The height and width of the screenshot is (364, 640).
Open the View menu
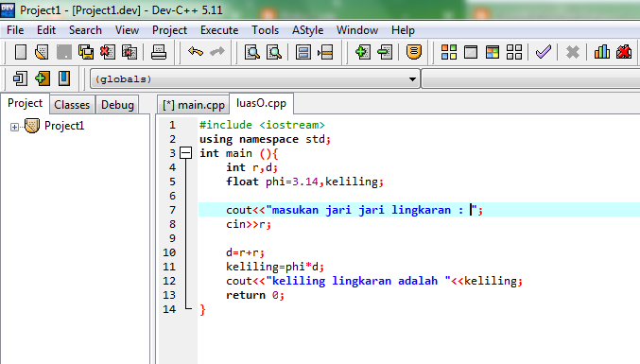tap(127, 30)
